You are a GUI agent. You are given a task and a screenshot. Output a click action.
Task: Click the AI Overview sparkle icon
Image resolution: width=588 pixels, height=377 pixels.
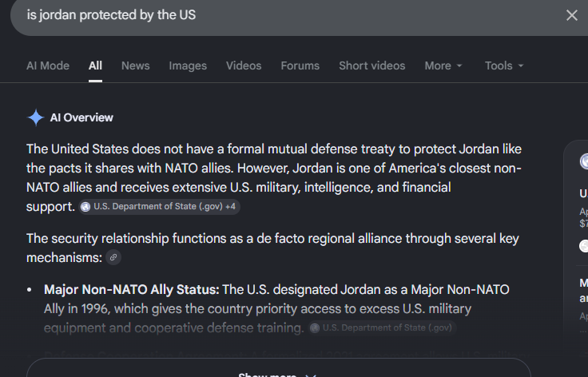click(36, 117)
